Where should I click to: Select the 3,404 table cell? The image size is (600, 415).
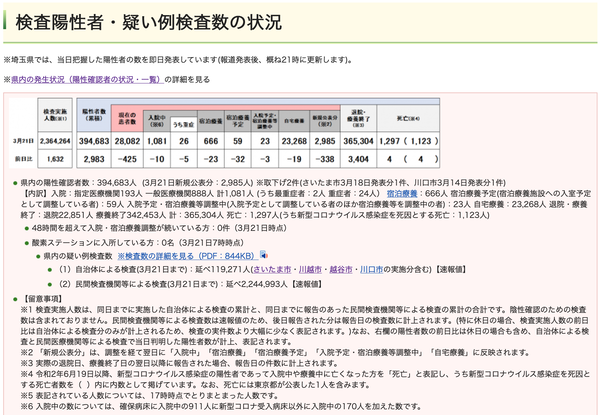click(x=358, y=159)
